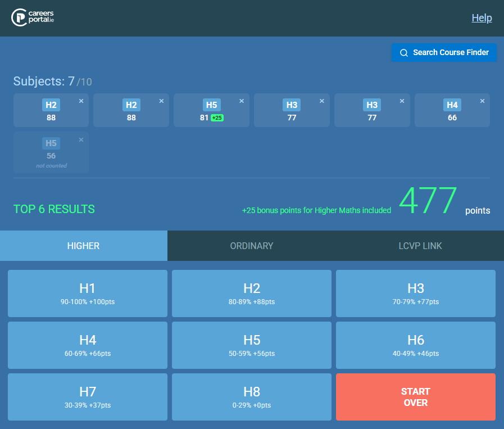Add an H6 40-49% grade
This screenshot has width=504, height=429.
[416, 345]
